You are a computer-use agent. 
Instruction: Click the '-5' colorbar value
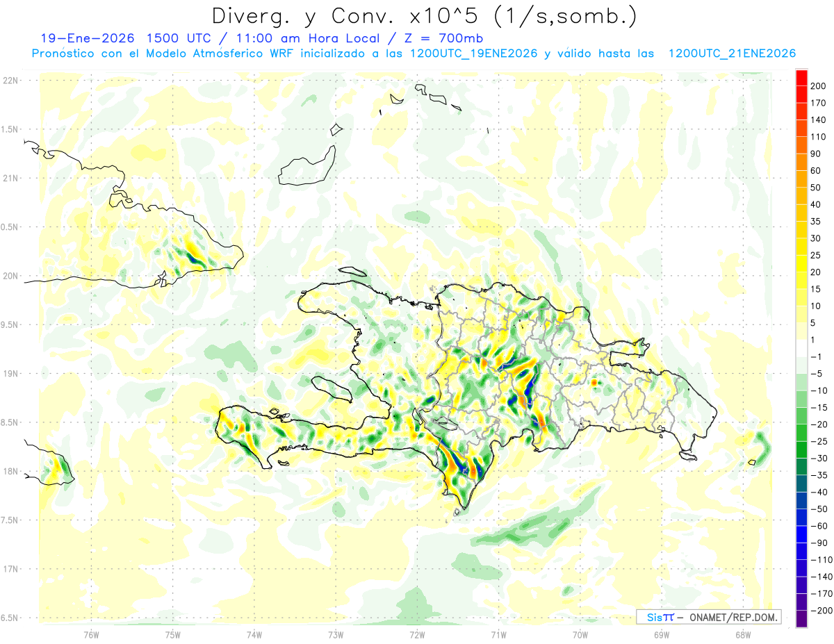[x=816, y=374]
